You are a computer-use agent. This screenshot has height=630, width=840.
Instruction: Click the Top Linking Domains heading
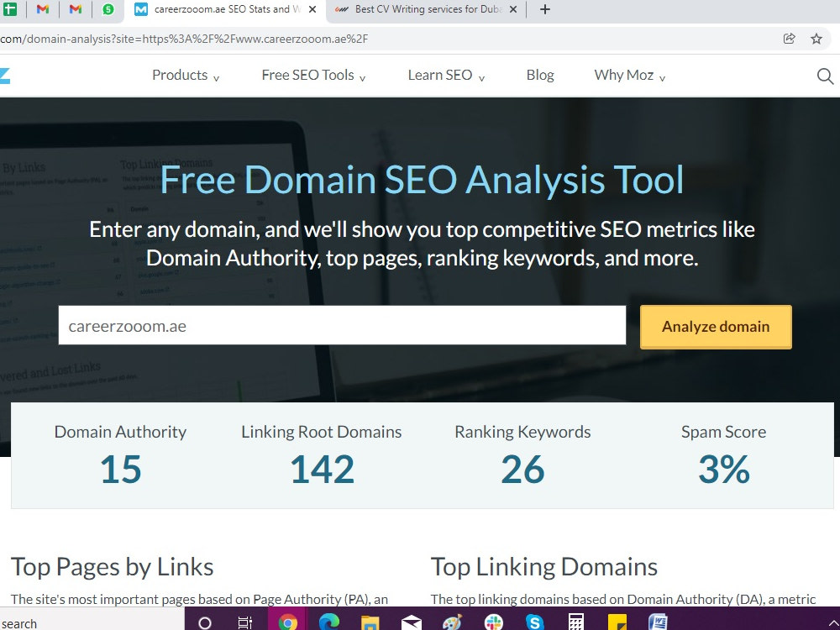click(543, 567)
